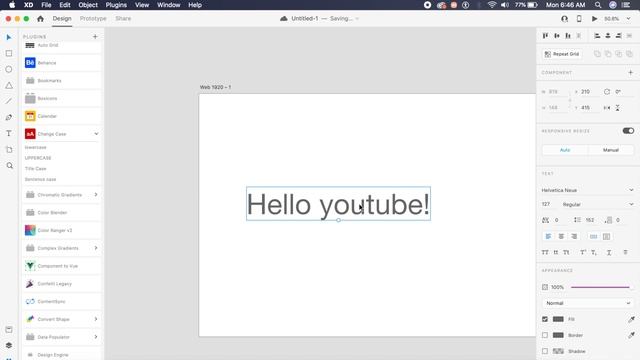Switch to the Design tab
This screenshot has height=360, width=640.
coord(62,19)
